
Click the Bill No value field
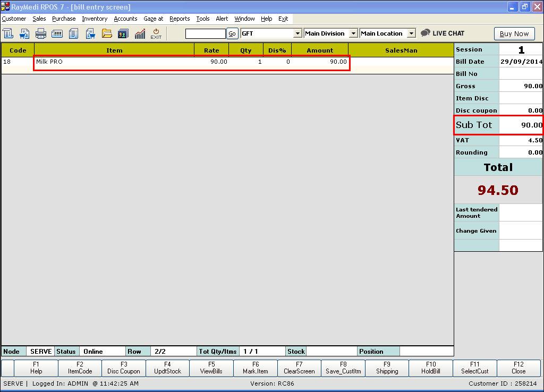pos(521,73)
